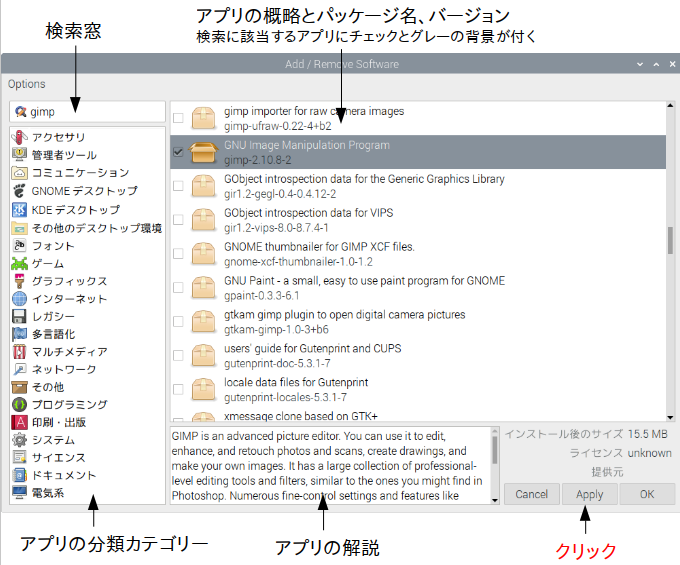Click the description pane scroll-up arrow

click(495, 431)
